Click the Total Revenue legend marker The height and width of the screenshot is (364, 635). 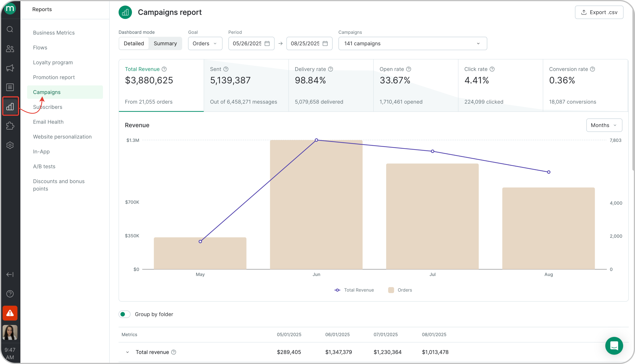click(x=337, y=290)
